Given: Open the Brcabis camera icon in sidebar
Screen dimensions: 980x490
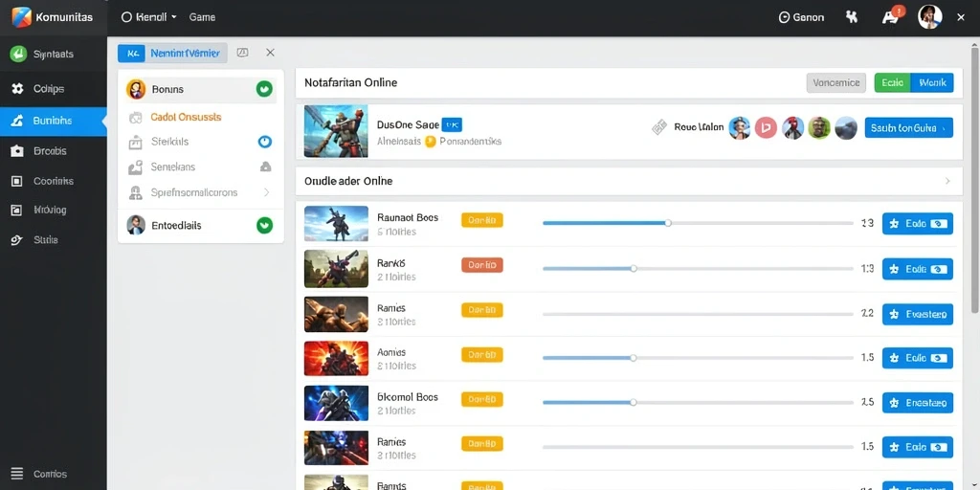Looking at the screenshot, I should (17, 150).
